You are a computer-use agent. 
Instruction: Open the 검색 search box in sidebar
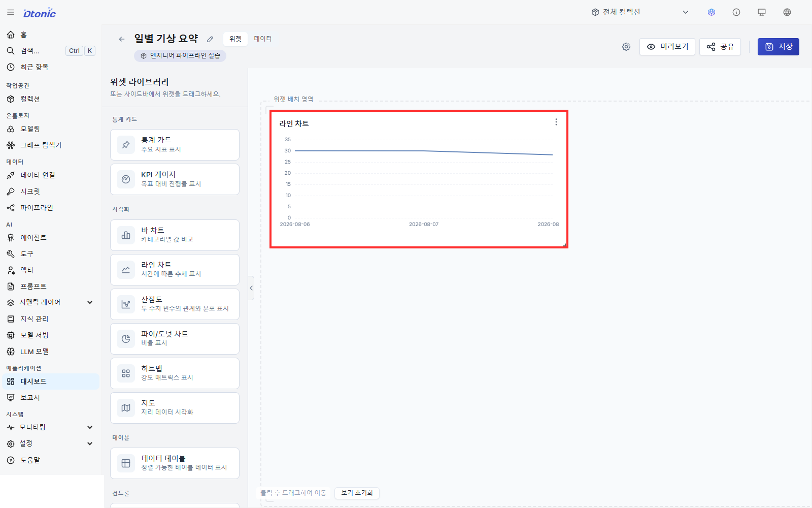[51, 51]
